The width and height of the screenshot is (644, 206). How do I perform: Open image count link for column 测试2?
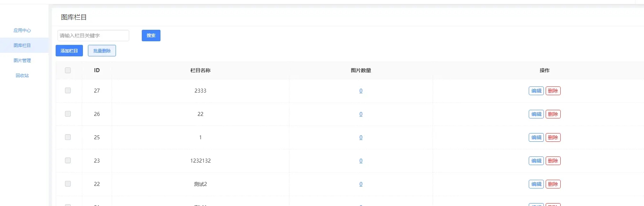pos(361,184)
